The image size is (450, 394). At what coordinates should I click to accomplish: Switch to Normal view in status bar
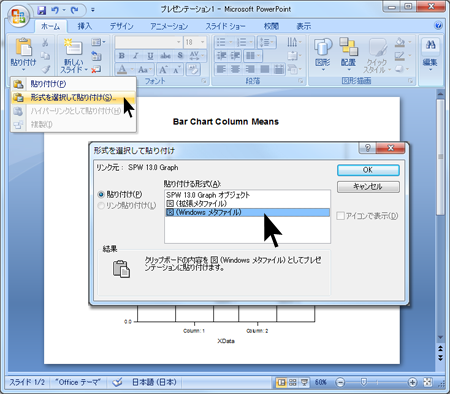[x=281, y=382]
